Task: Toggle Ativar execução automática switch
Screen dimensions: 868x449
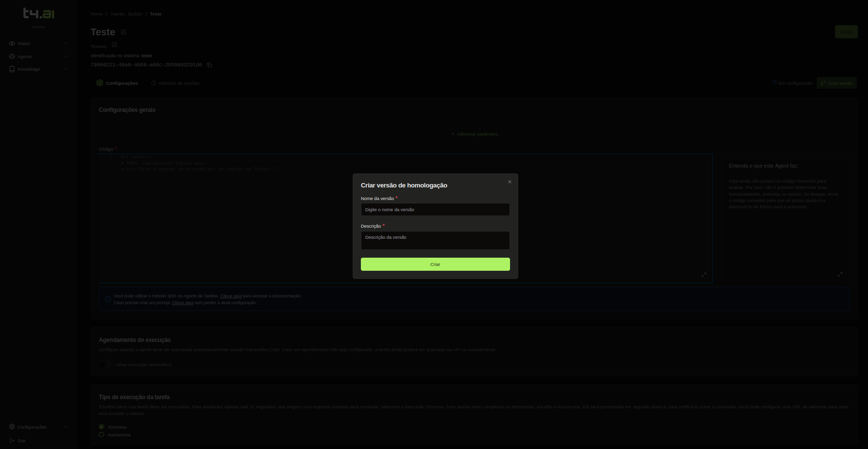Action: pos(105,364)
